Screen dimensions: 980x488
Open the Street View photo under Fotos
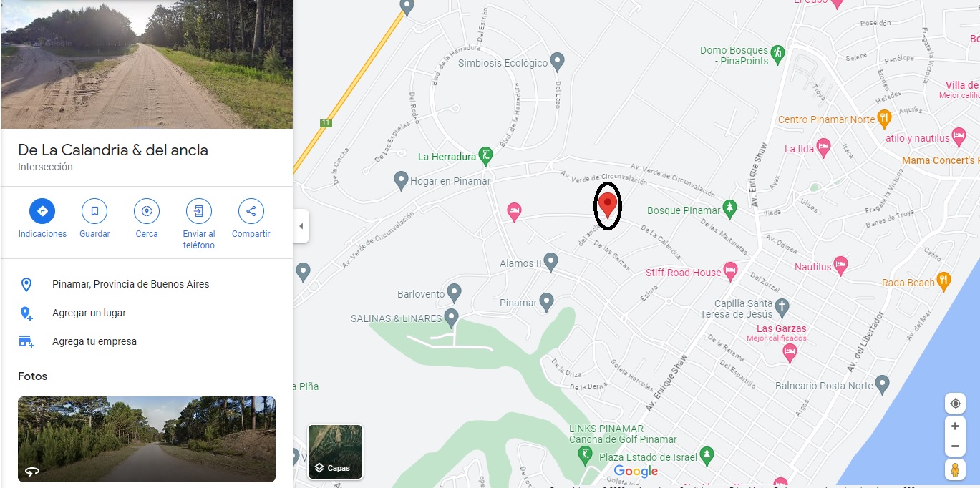[x=147, y=439]
